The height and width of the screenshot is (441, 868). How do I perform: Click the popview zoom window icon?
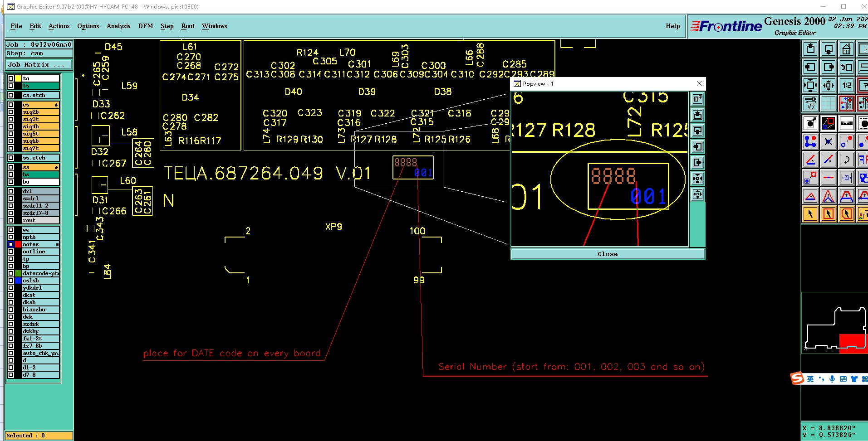click(829, 123)
